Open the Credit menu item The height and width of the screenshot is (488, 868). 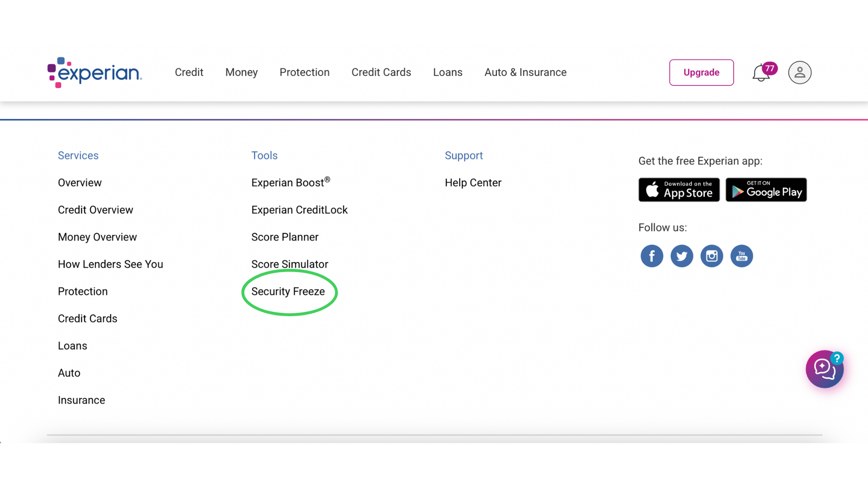[189, 72]
